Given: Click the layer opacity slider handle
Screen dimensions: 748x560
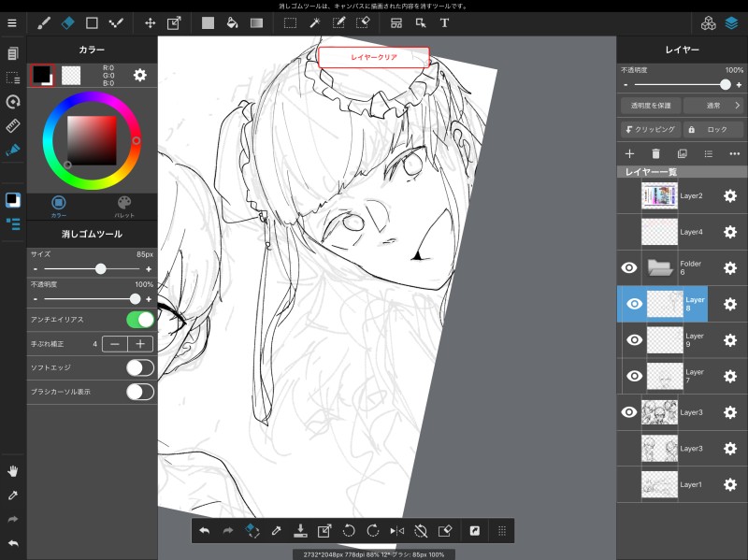Looking at the screenshot, I should [726, 84].
